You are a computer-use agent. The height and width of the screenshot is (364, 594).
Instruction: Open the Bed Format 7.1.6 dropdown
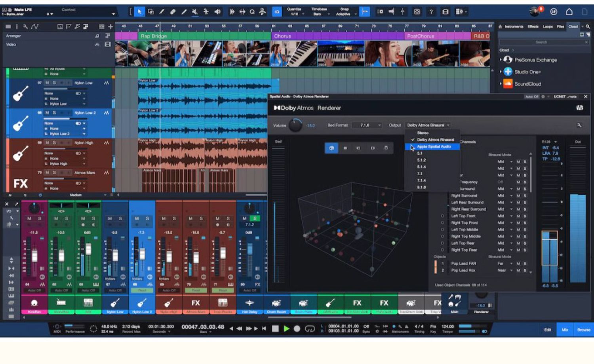pos(366,125)
